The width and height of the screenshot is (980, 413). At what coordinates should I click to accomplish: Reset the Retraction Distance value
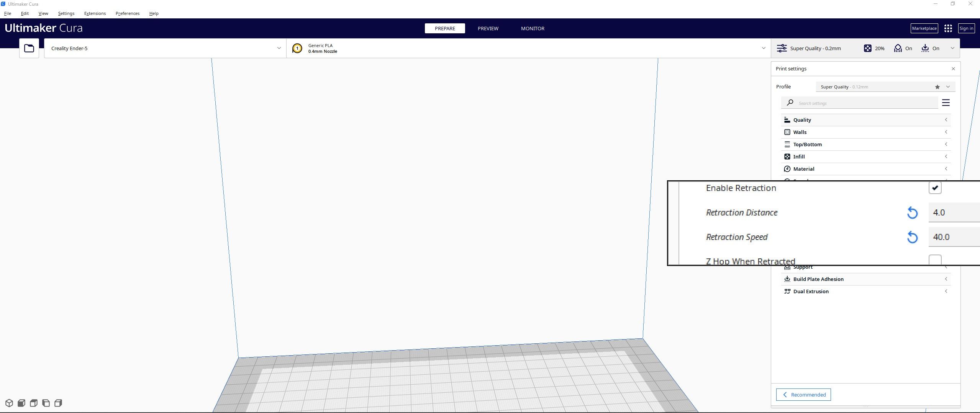(x=912, y=212)
